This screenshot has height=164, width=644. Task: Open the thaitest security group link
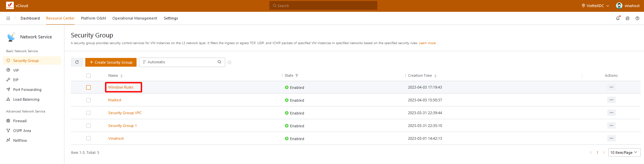pos(115,100)
